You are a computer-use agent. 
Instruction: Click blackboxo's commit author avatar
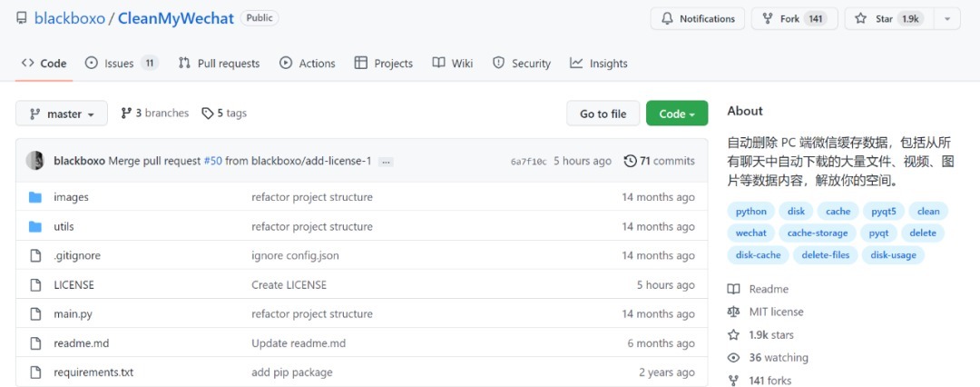pyautogui.click(x=35, y=161)
